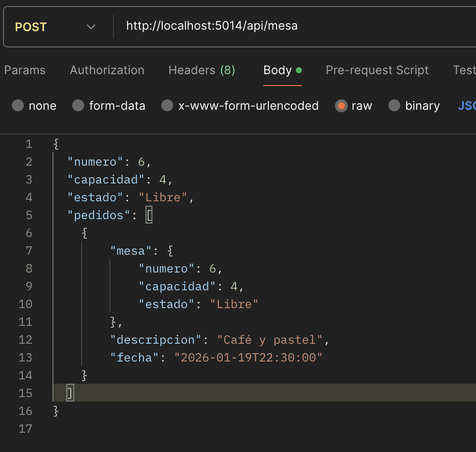Open the POST HTTP method dropdown
The height and width of the screenshot is (452, 476).
(54, 27)
